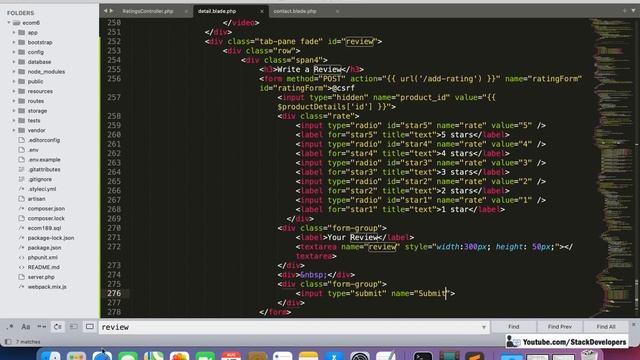Expand the node_modules folder
This screenshot has height=360, width=640.
pyautogui.click(x=14, y=72)
